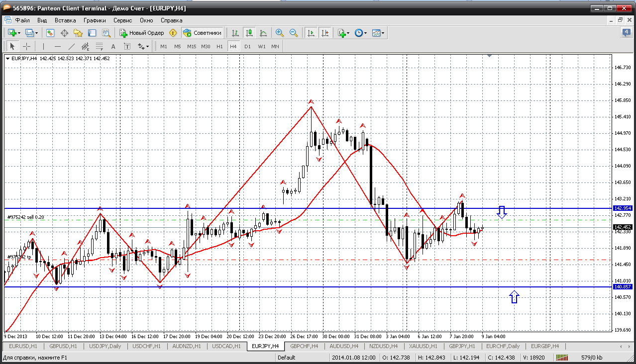
Task: Toggle the Советники auto-trading button
Action: click(202, 33)
